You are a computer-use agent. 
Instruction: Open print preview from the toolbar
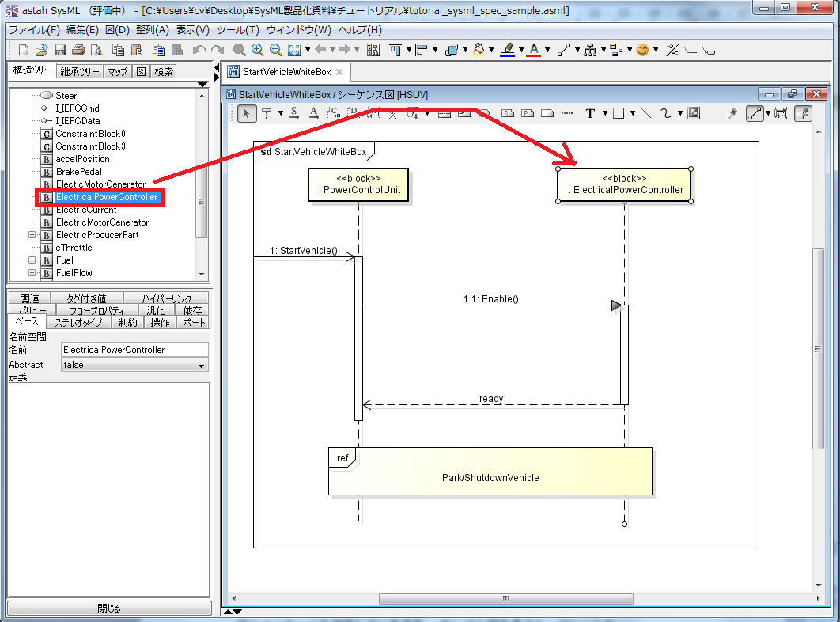click(96, 50)
